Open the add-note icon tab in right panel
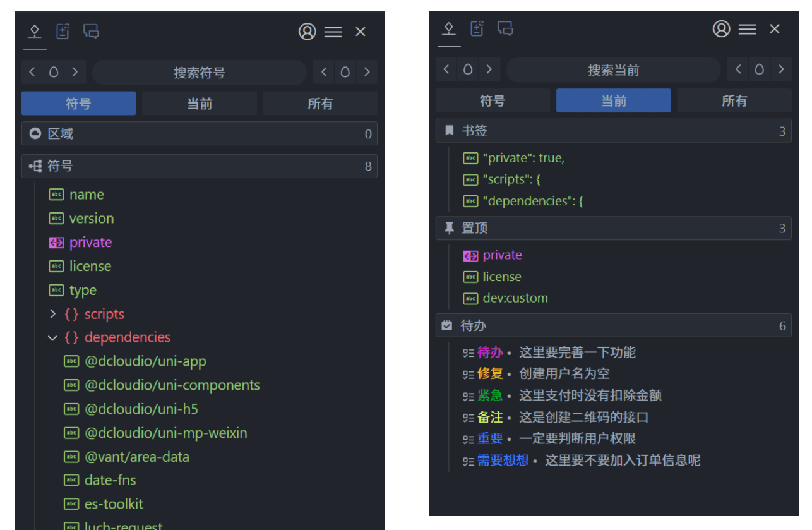The image size is (812, 530). click(x=477, y=28)
